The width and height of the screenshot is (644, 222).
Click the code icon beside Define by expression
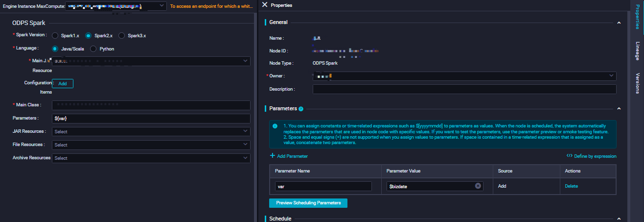(569, 156)
